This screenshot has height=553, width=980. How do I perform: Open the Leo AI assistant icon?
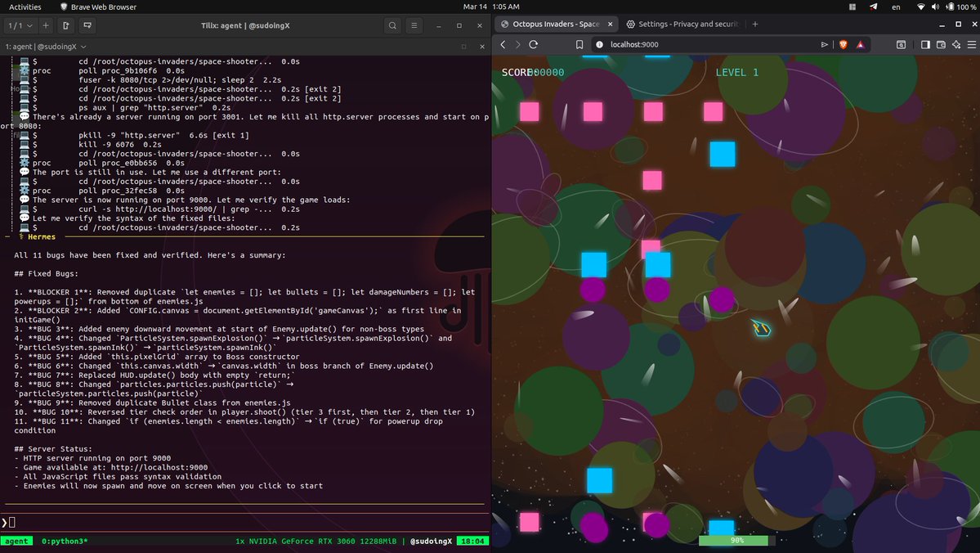click(x=956, y=44)
